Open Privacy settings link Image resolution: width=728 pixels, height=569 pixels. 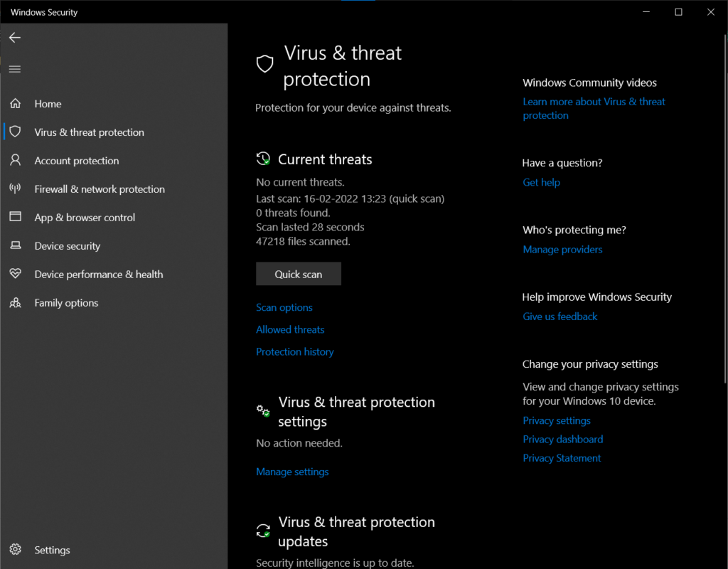coord(557,421)
